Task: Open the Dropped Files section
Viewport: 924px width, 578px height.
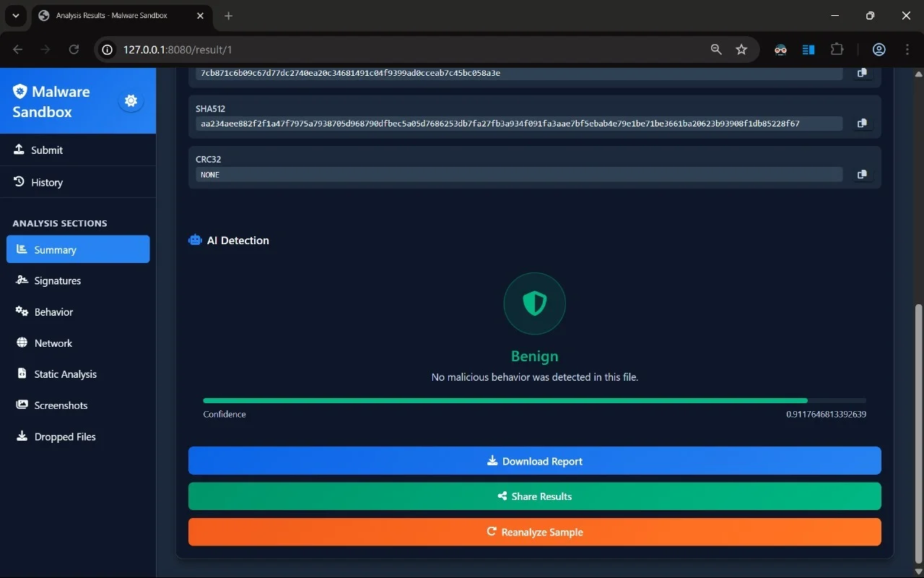Action: (x=78, y=436)
